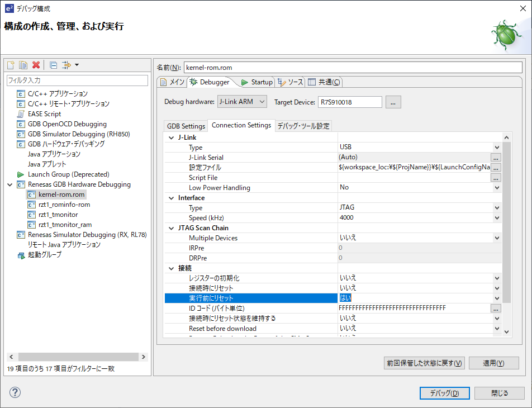532x408 pixels.
Task: Select rzt1_tmonitor_ram configuration
Action: coord(65,225)
